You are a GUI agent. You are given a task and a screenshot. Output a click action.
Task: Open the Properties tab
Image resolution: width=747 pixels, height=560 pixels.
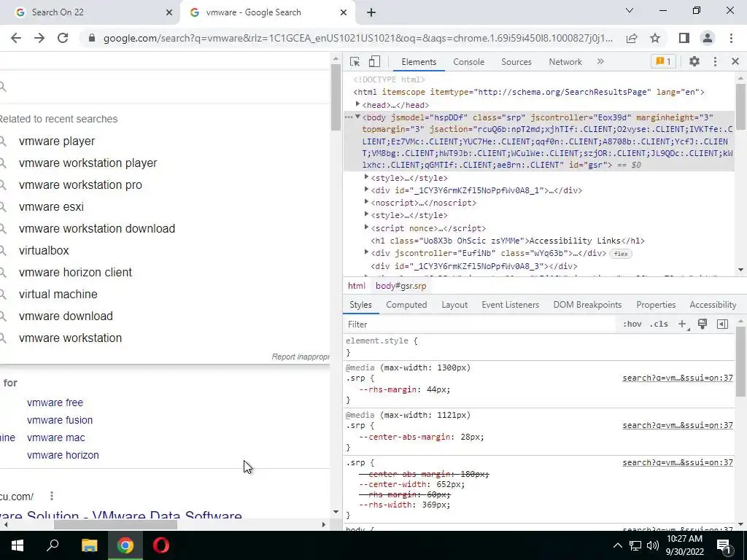pos(656,305)
